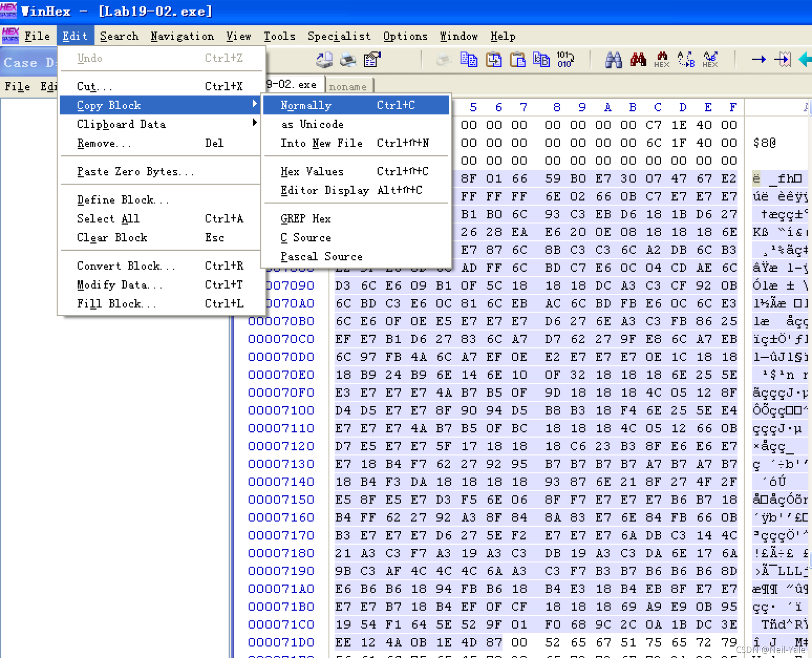Switch to the noname tab
This screenshot has width=812, height=658.
[x=349, y=86]
